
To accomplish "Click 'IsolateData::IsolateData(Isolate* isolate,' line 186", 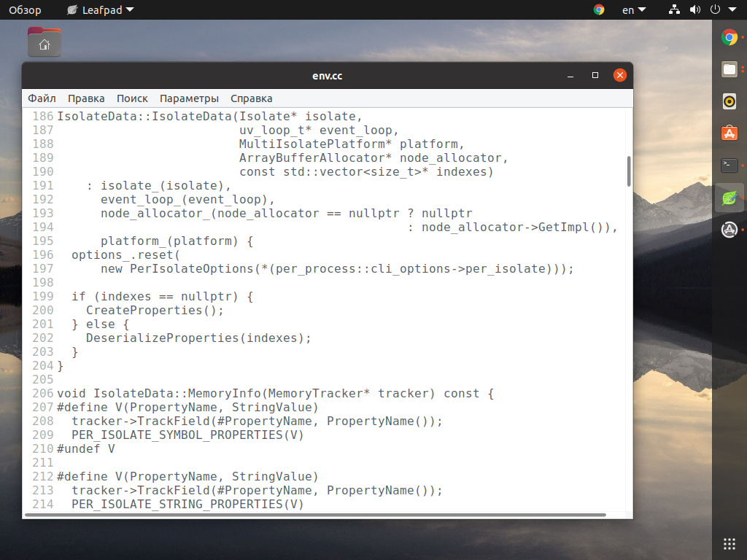I will click(x=209, y=116).
